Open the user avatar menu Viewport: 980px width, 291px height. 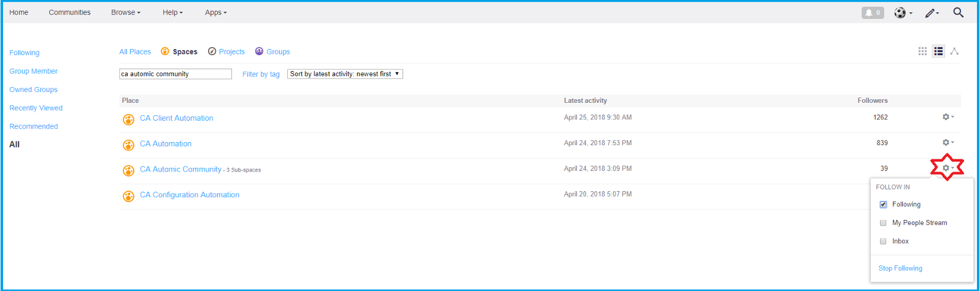[x=903, y=12]
